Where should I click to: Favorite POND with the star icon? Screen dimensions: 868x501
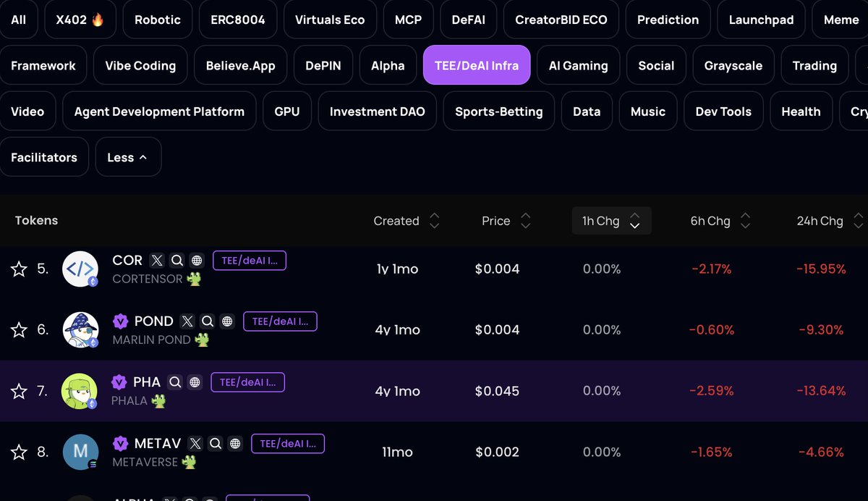pos(19,330)
